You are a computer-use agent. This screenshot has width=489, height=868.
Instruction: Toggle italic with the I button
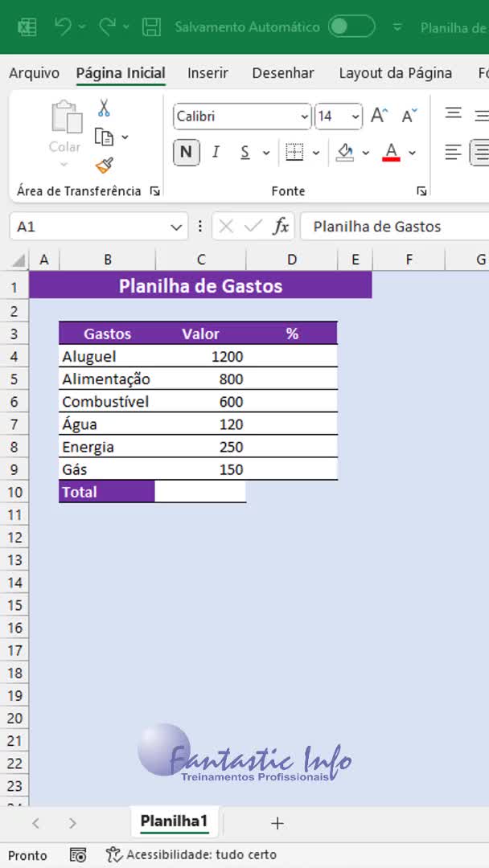click(x=216, y=152)
